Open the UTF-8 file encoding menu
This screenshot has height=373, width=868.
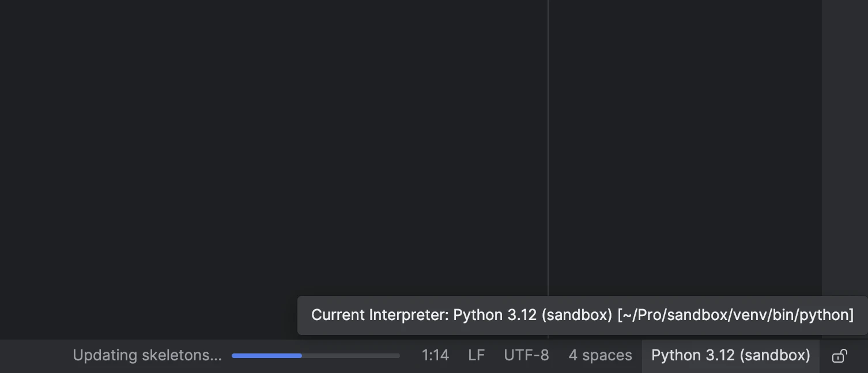[526, 356]
